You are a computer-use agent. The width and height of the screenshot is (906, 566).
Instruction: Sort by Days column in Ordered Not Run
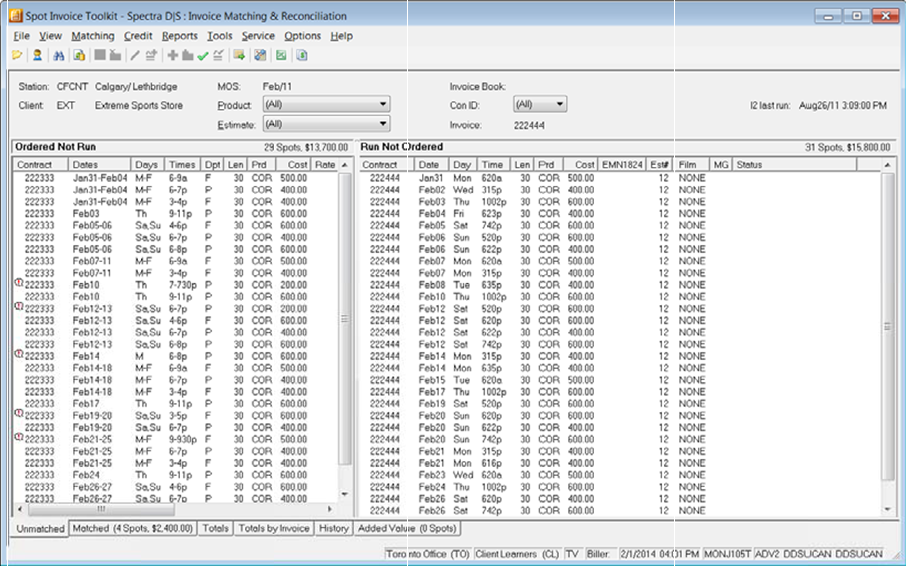(x=148, y=165)
